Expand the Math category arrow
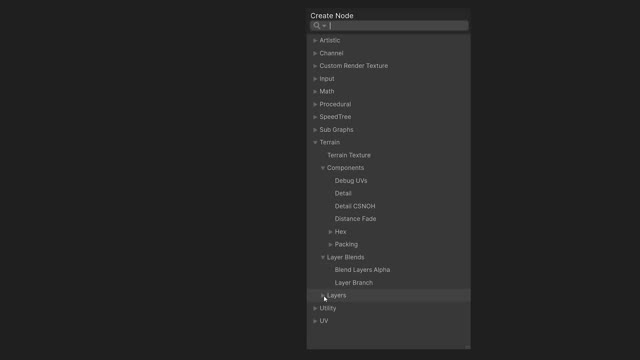Screen dimensions: 640x360 click(x=315, y=91)
